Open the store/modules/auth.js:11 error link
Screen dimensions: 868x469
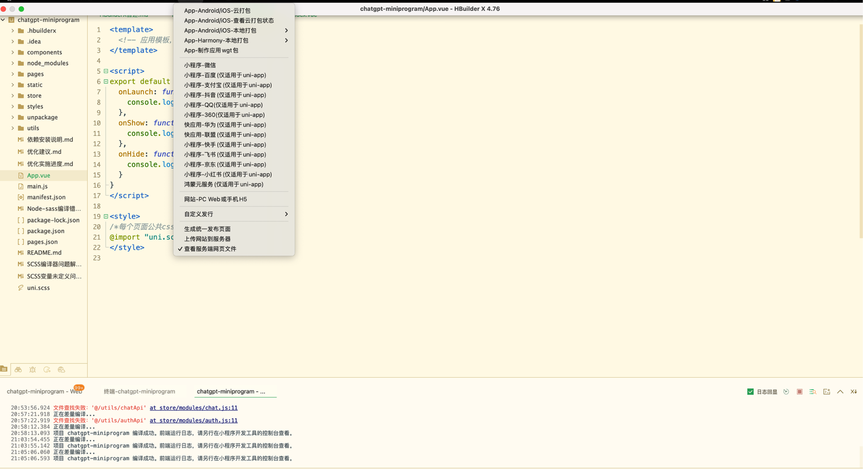click(x=194, y=422)
